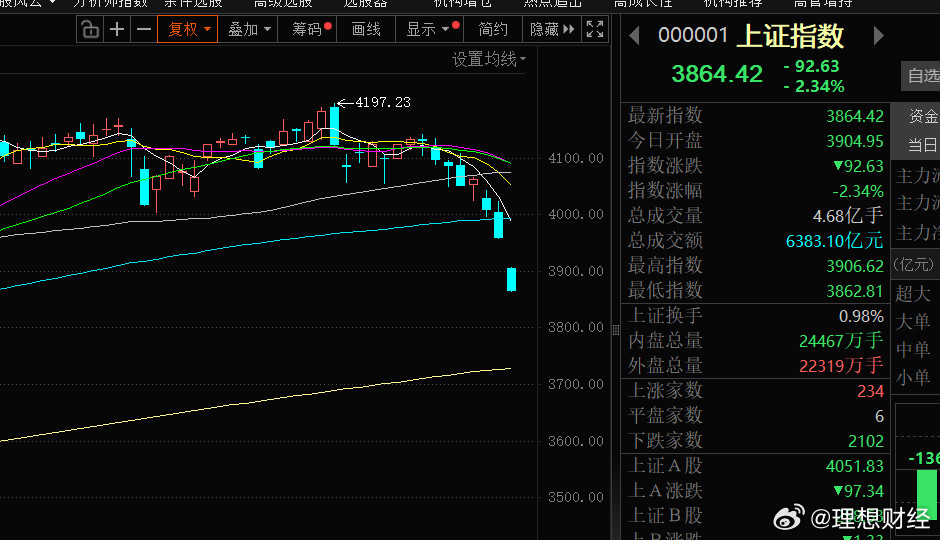Click 上A涨跌 value ▼97.34

(858, 491)
